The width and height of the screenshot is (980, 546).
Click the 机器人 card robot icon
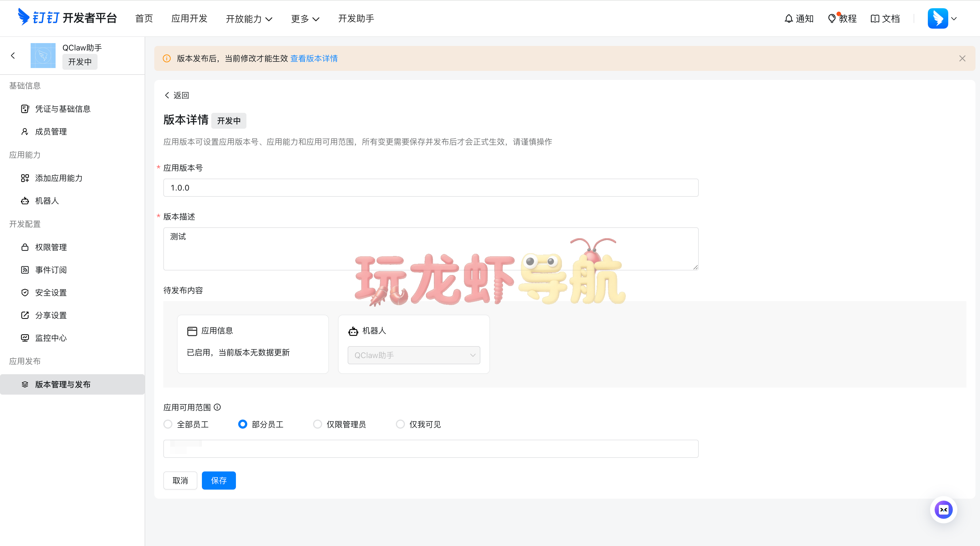pos(353,331)
